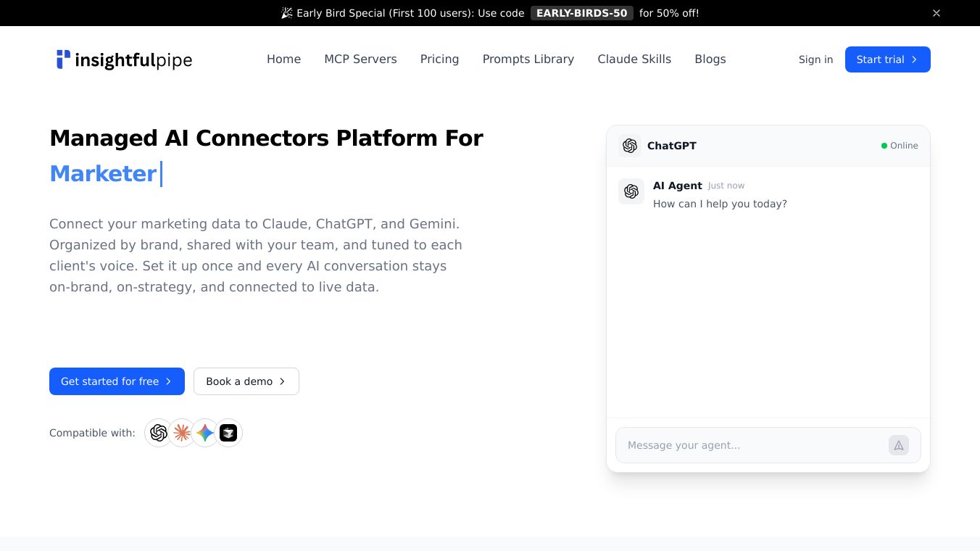Viewport: 980px width, 551px height.
Task: Click the ChatGPT compatibility icon
Action: click(x=159, y=433)
